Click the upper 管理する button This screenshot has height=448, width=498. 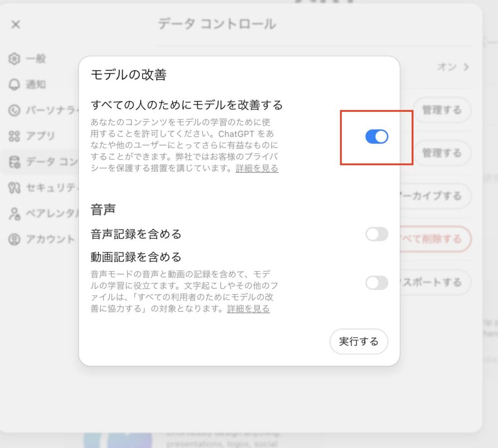click(x=441, y=110)
